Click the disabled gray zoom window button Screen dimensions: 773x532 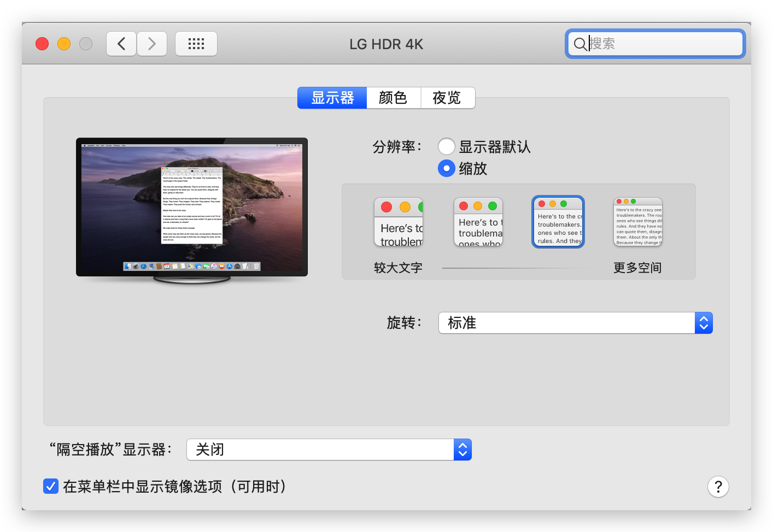(x=86, y=44)
